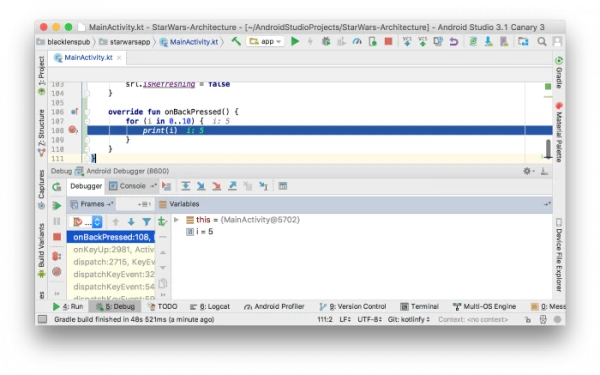Switch to the Debugger tab

(x=86, y=186)
